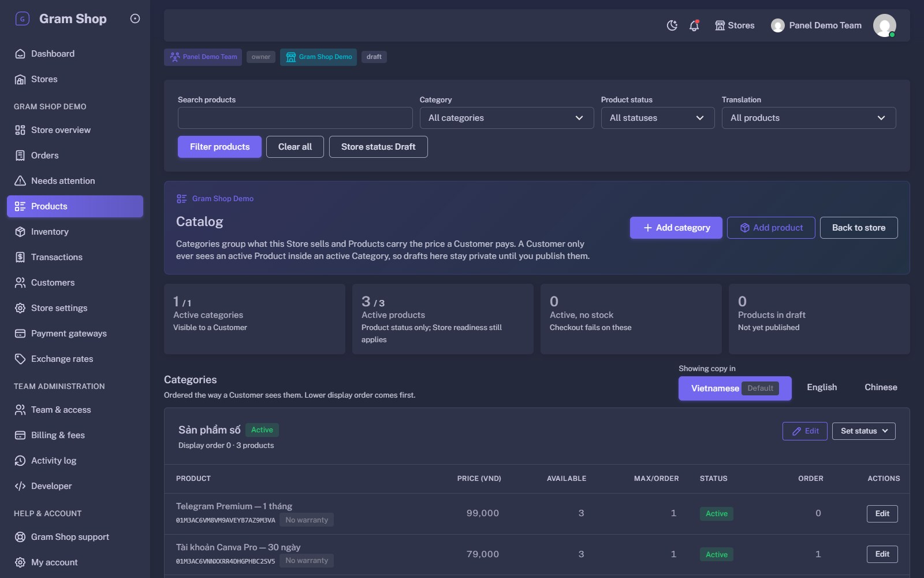Click the Team & access icon
This screenshot has width=924, height=578.
pyautogui.click(x=20, y=410)
